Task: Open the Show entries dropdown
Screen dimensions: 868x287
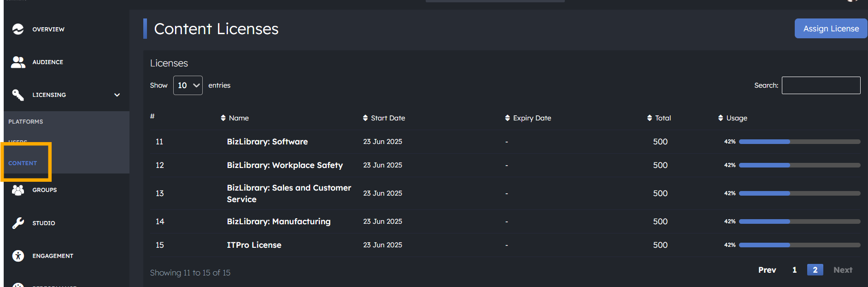Action: coord(188,85)
